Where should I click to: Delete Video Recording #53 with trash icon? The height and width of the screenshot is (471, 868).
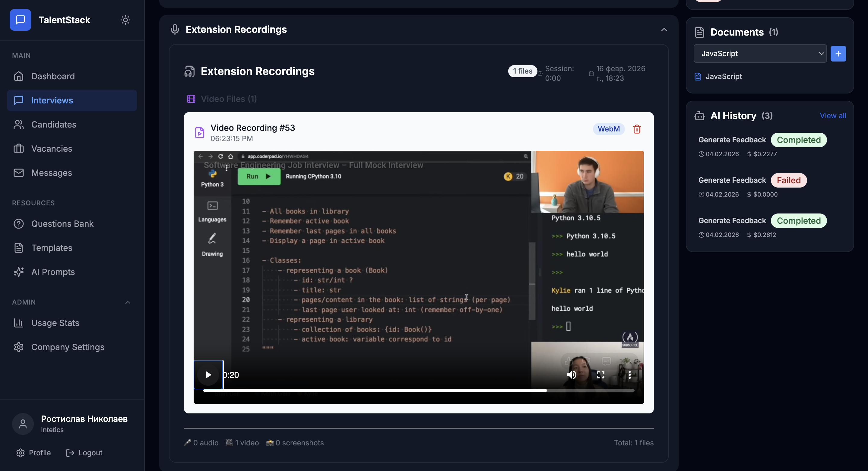coord(636,129)
